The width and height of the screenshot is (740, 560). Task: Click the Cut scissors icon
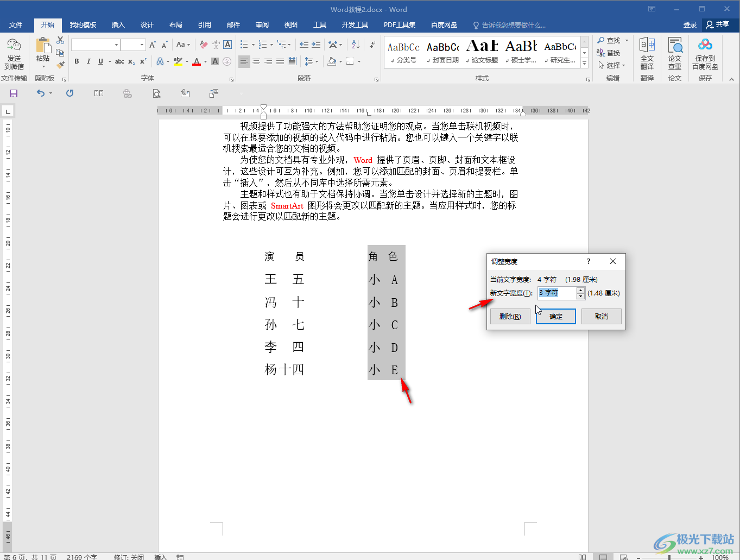tap(60, 41)
